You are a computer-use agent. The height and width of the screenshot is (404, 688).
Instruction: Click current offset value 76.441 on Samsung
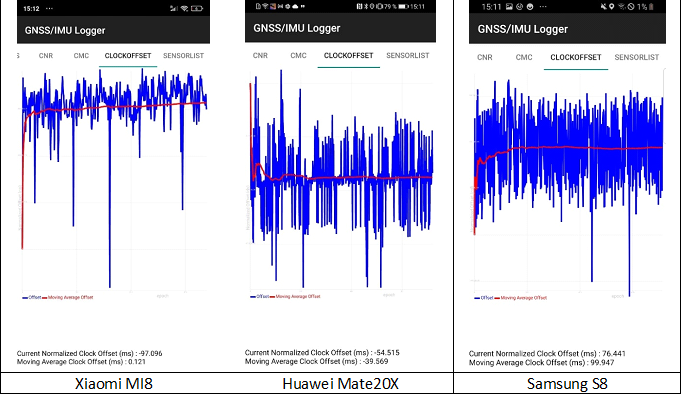(613, 354)
